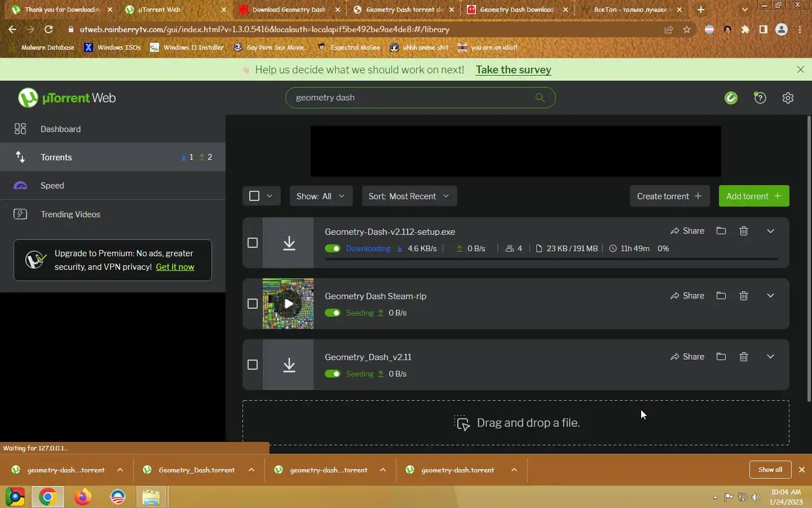Toggle the select-all torrents checkbox
Screen dimensions: 812x508
[254, 196]
